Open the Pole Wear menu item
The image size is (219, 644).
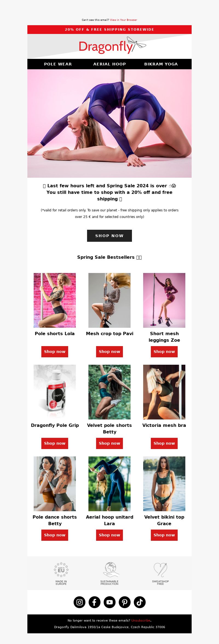click(x=58, y=64)
